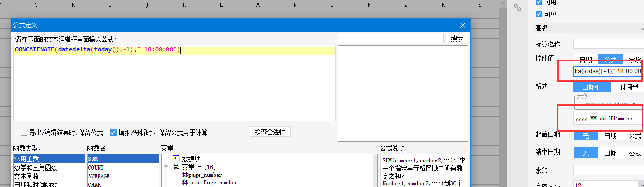This screenshot has height=187, width=644.
Task: Enable 导出/编辑结果时保留公式 checkbox
Action: tap(24, 132)
